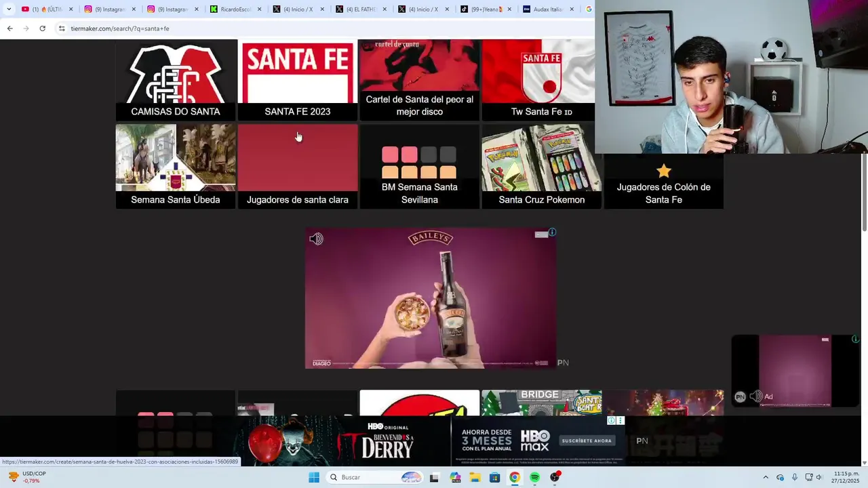Reload the tiermaker page

point(42,28)
